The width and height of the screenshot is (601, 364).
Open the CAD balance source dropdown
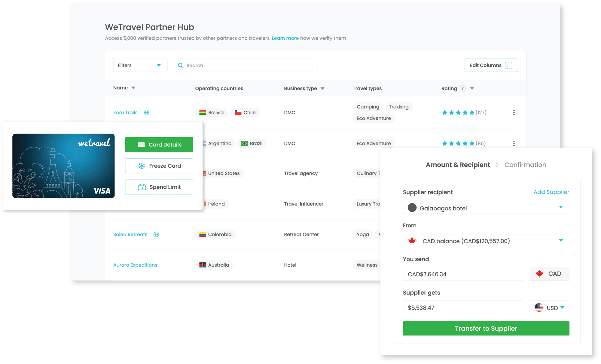[486, 241]
